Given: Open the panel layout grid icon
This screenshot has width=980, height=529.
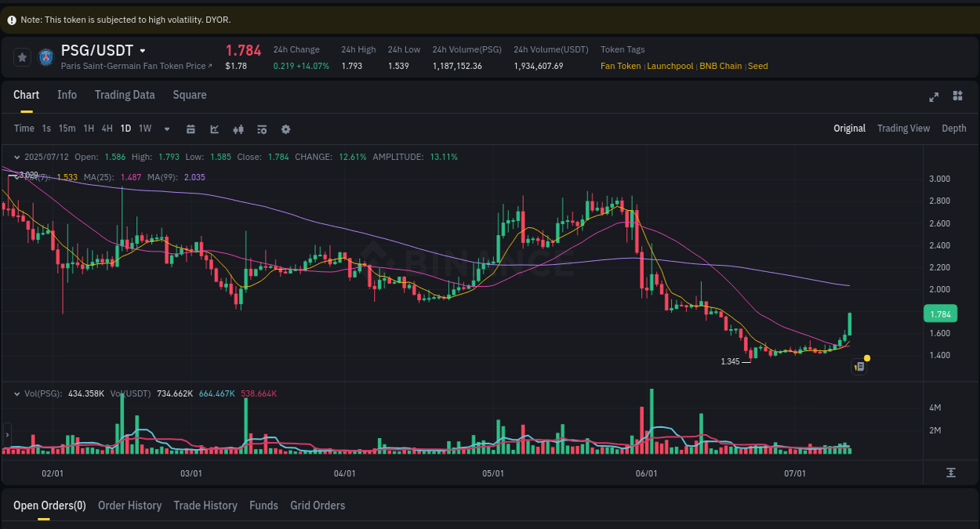Looking at the screenshot, I should pos(957,96).
